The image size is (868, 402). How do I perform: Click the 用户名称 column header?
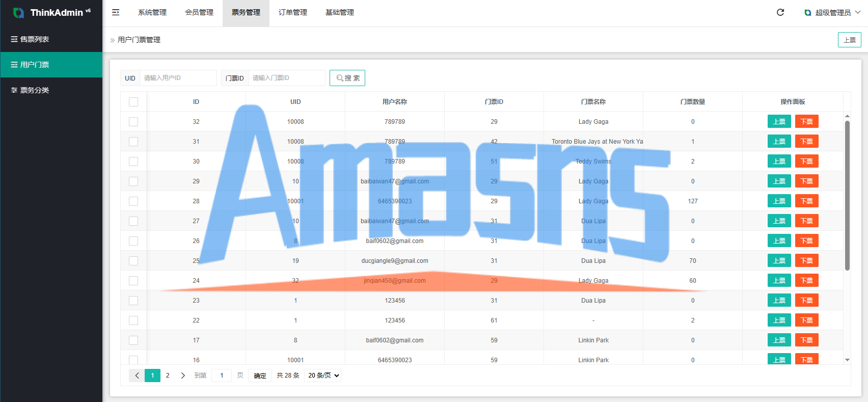pyautogui.click(x=395, y=102)
